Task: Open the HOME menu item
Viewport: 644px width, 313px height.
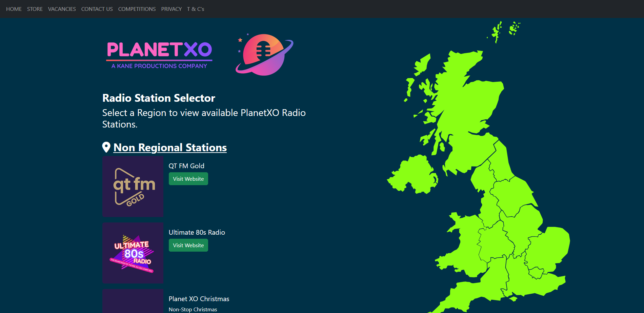Action: pos(14,9)
